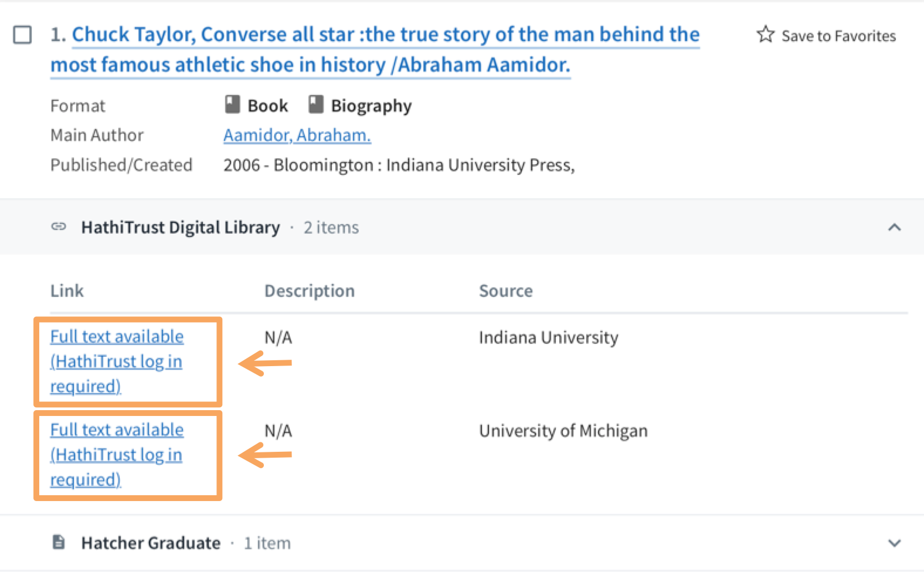Image resolution: width=924 pixels, height=575 pixels.
Task: Open the Chuck Taylor, Converse all star title
Action: pyautogui.click(x=375, y=49)
